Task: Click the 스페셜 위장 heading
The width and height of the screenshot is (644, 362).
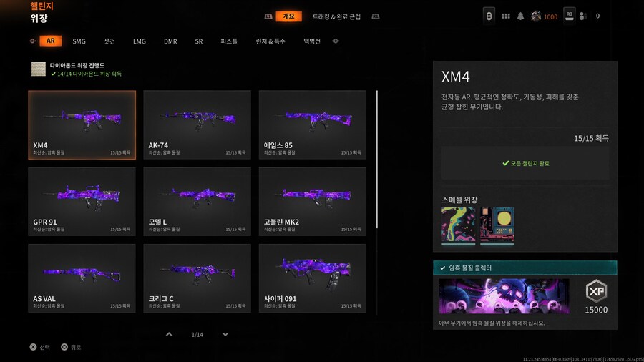Action: pyautogui.click(x=459, y=200)
